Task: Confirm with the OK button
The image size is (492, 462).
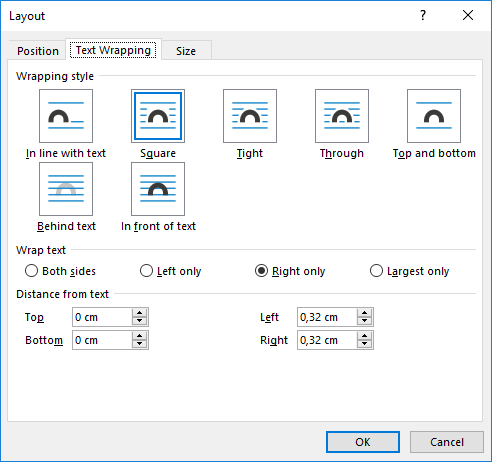Action: pos(363,442)
